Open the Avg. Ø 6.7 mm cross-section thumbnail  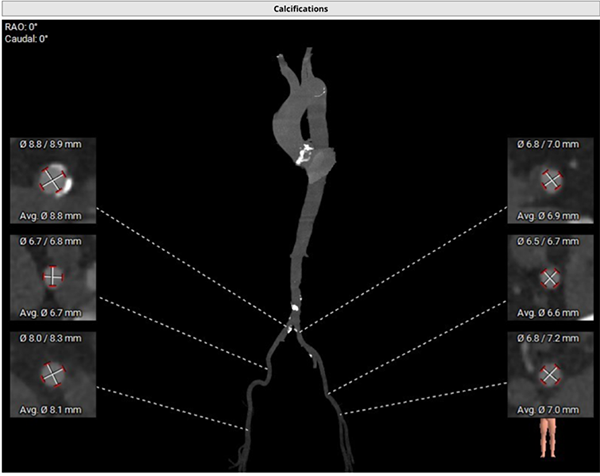point(53,277)
